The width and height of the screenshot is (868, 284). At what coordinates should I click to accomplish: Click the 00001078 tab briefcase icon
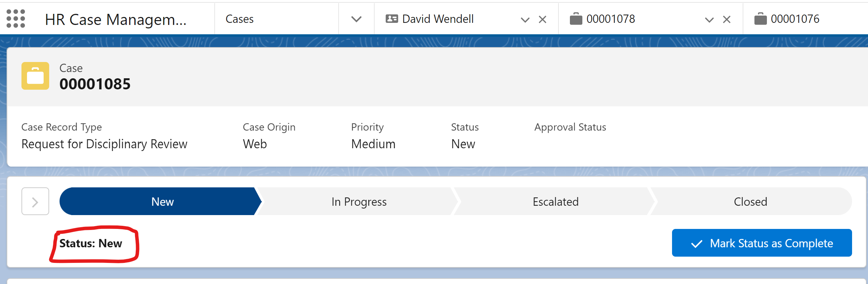576,19
